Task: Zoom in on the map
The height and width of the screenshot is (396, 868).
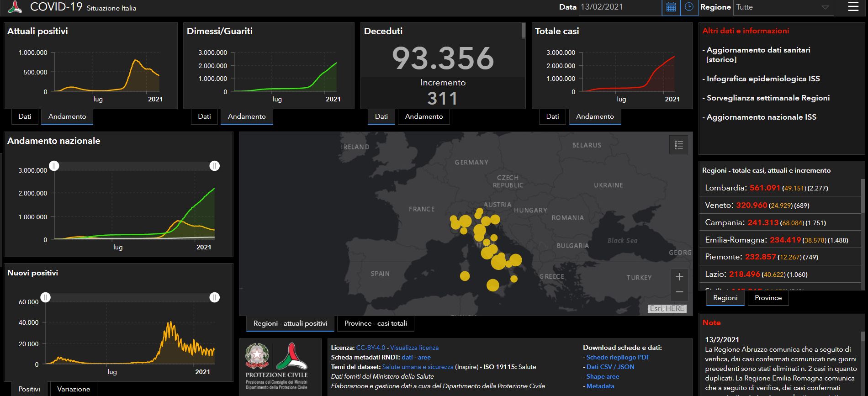Action: coord(679,277)
